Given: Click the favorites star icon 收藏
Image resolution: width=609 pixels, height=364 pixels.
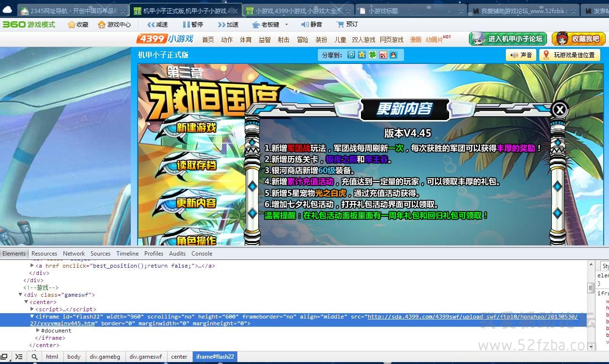Looking at the screenshot, I should tap(72, 24).
